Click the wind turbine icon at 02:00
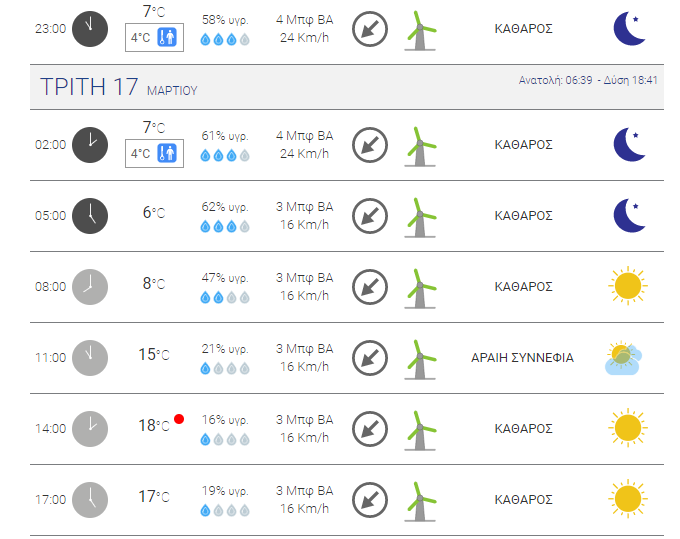This screenshot has height=539, width=680. [420, 147]
